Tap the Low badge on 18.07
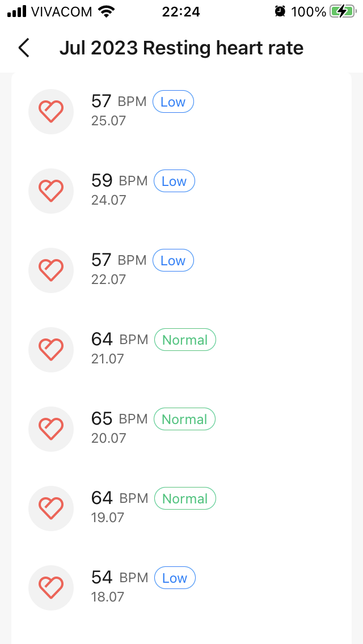The height and width of the screenshot is (644, 363). pos(175,578)
